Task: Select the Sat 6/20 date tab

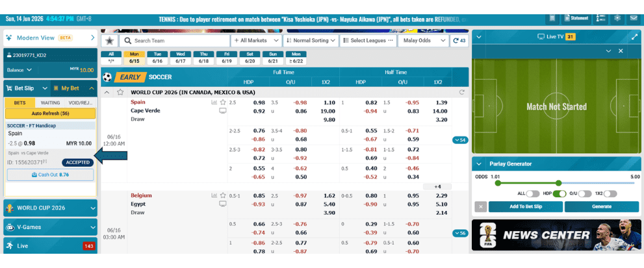Action: (x=250, y=58)
